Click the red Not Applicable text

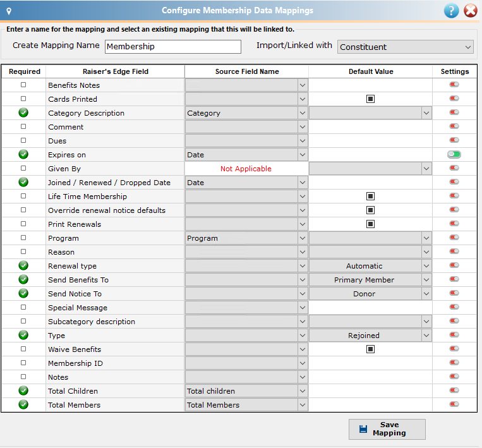[246, 169]
